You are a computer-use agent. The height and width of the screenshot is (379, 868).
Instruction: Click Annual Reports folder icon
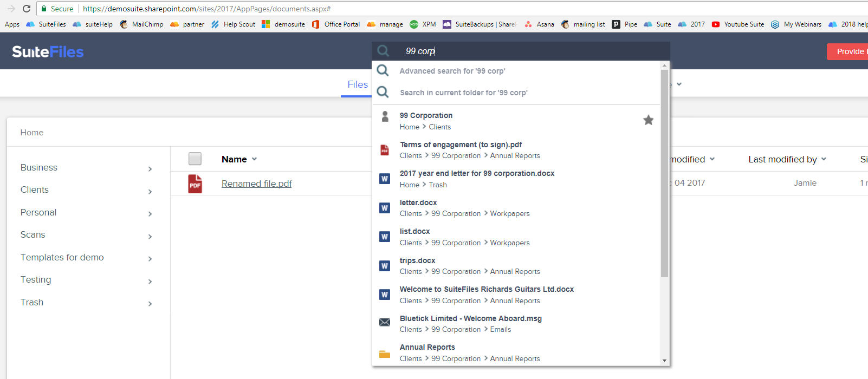coord(385,354)
